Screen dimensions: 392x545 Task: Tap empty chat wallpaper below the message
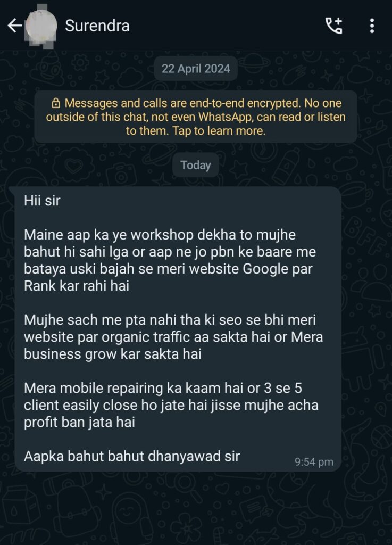196,507
